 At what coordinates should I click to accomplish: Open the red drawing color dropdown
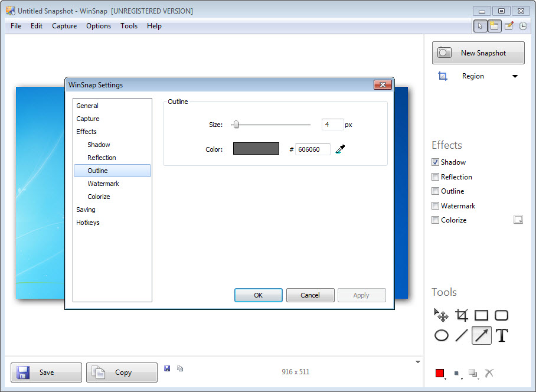point(440,373)
